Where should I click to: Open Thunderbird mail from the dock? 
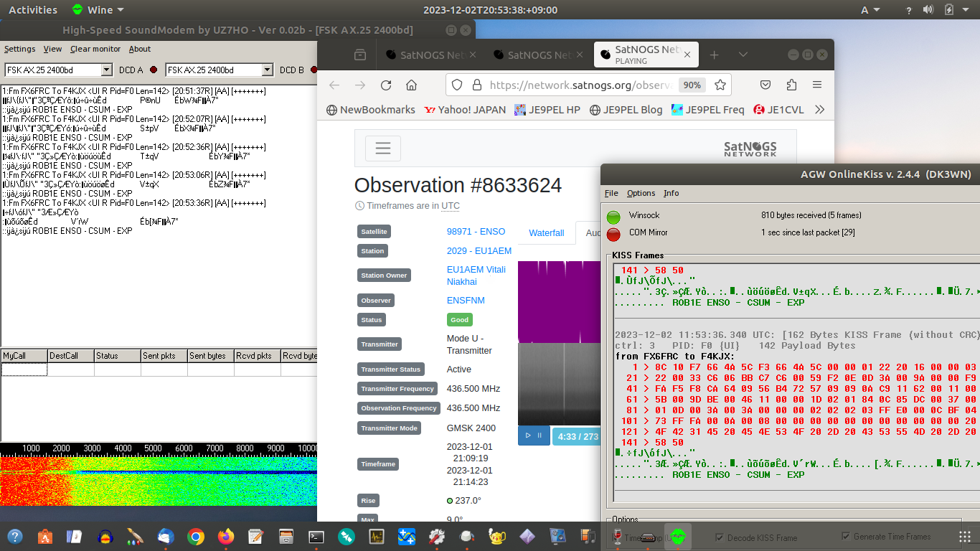(x=166, y=536)
